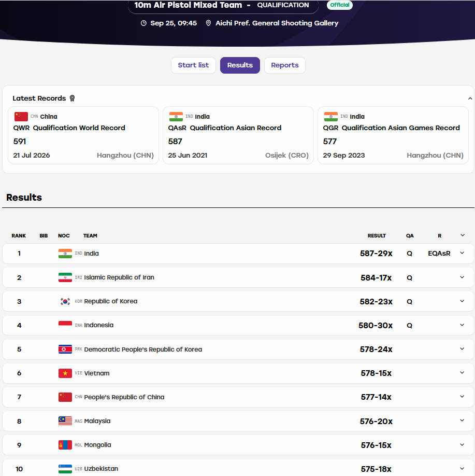Click the location pin icon near Aichi Pref.
Viewport: 475px width, 476px height.
click(x=208, y=23)
